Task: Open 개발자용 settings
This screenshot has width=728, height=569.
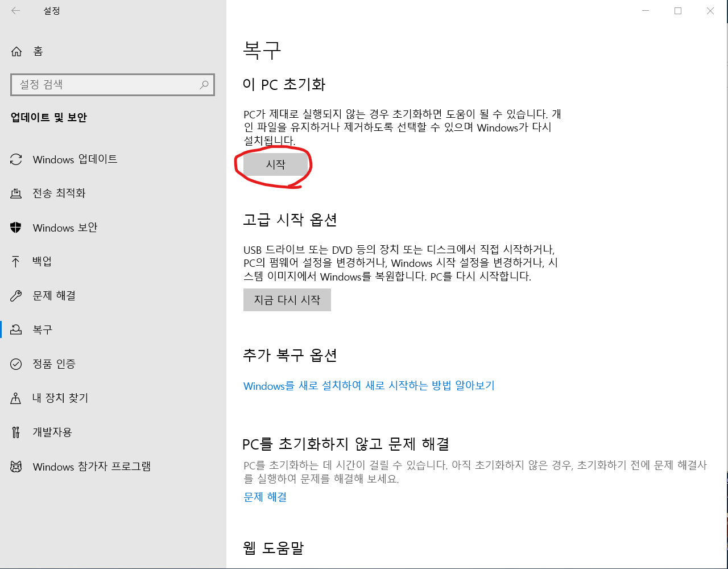Action: click(113, 432)
